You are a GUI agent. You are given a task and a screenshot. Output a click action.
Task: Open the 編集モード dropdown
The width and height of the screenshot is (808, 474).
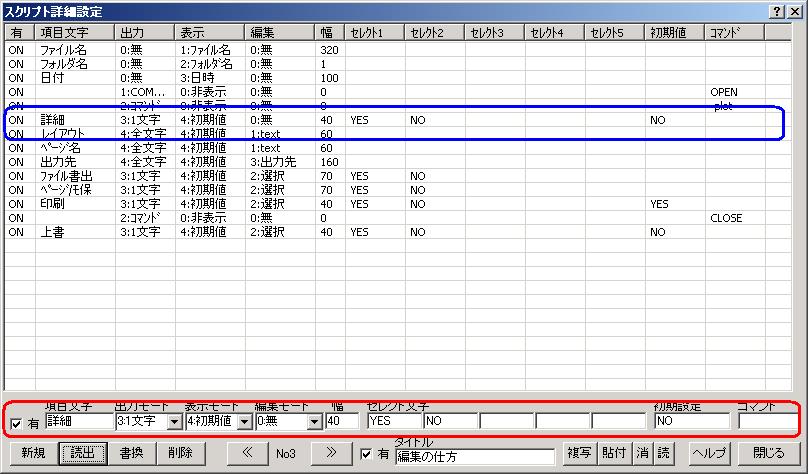point(313,422)
